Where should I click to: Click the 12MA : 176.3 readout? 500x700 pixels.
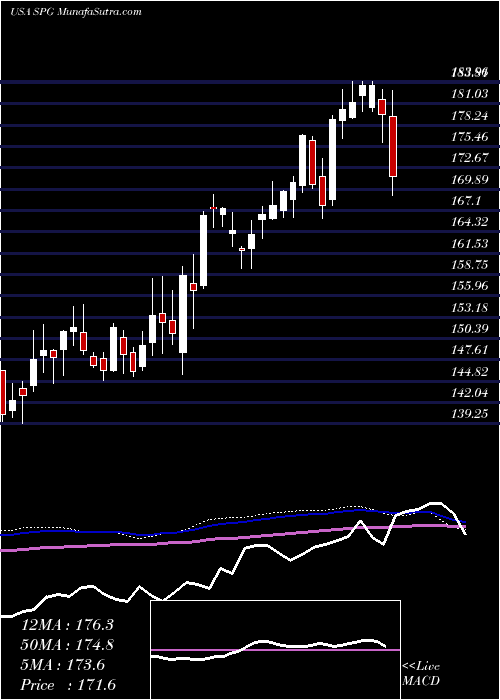pos(67,625)
